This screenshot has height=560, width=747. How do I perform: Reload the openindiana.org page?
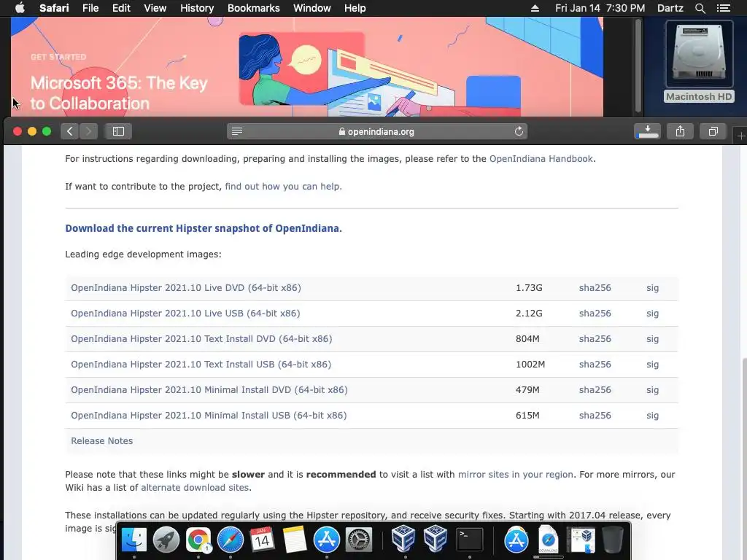(x=519, y=131)
